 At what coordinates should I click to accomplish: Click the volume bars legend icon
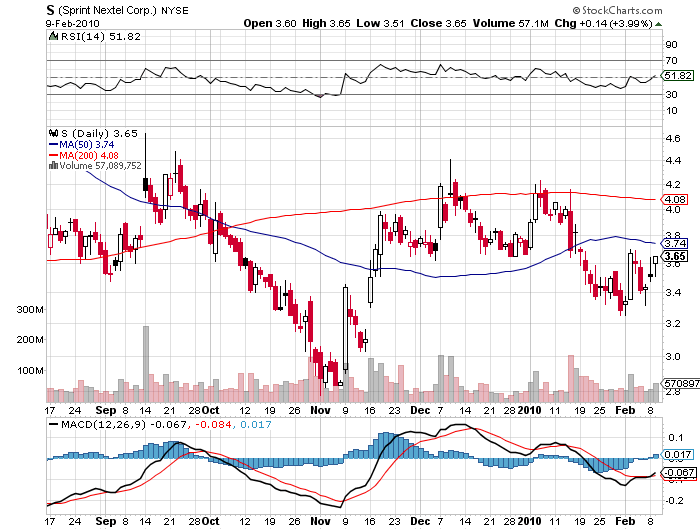pyautogui.click(x=53, y=165)
